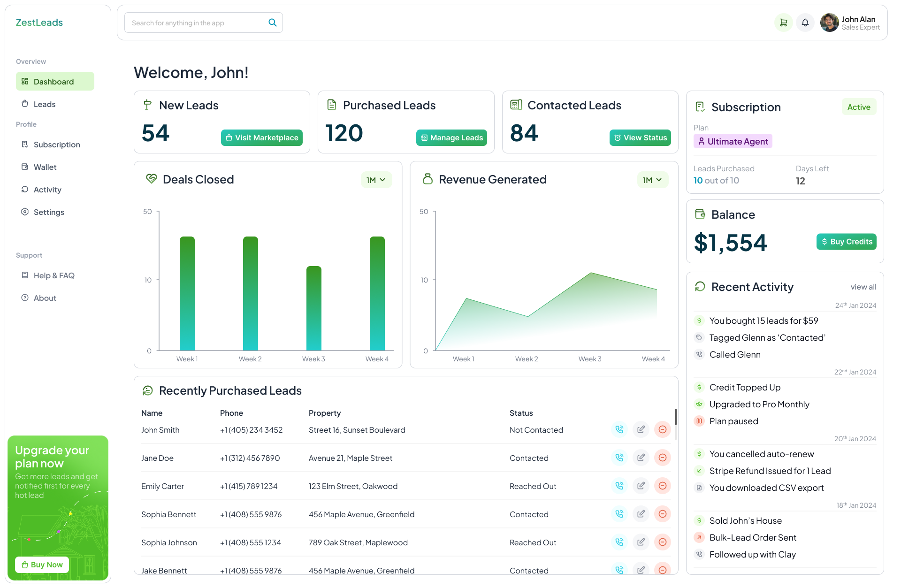Expand Deals Closed 1M period dropdown

(376, 180)
